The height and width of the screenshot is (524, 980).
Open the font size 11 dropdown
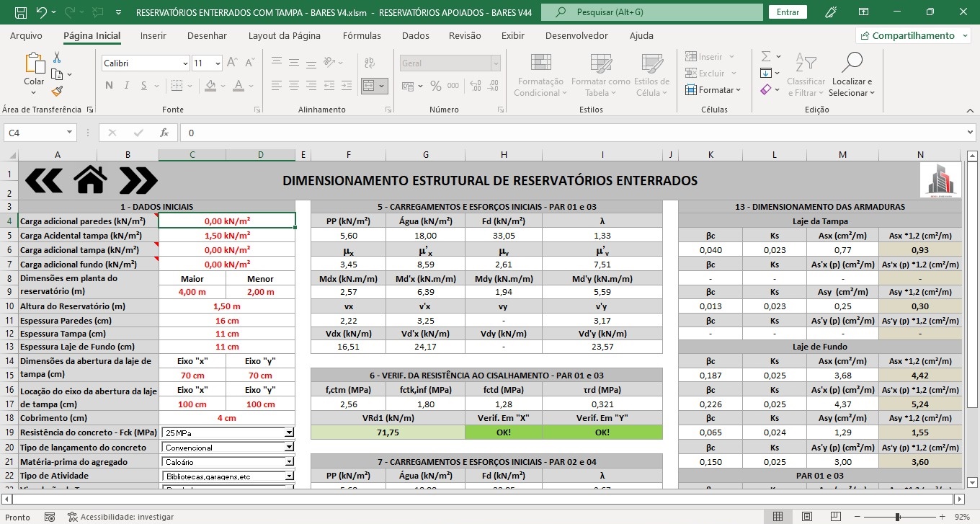[x=218, y=63]
